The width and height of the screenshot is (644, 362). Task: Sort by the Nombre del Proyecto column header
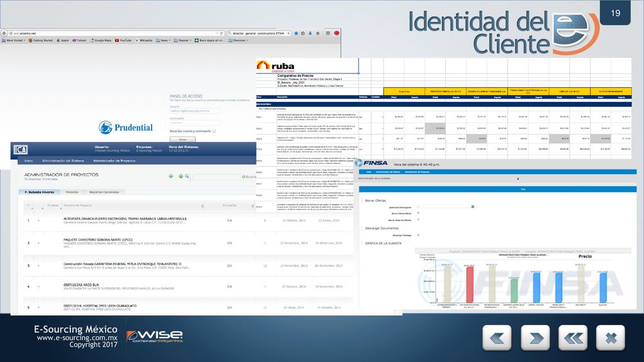coord(77,206)
